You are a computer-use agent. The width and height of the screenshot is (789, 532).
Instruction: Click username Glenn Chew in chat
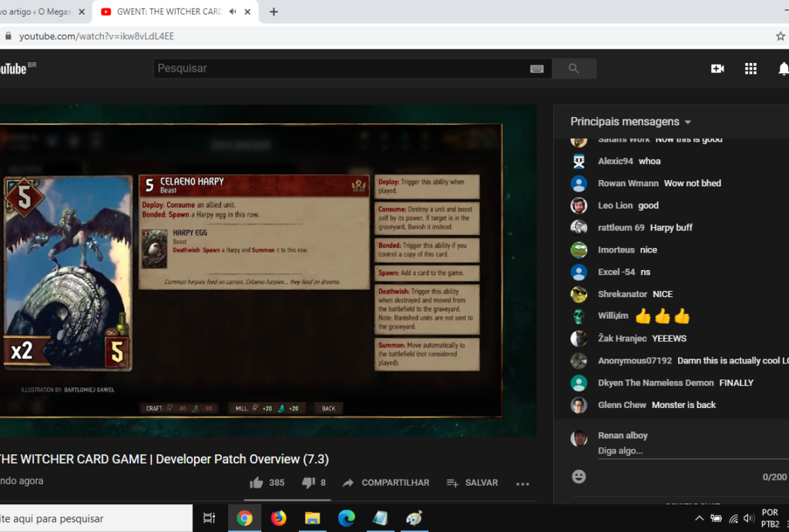pyautogui.click(x=622, y=405)
